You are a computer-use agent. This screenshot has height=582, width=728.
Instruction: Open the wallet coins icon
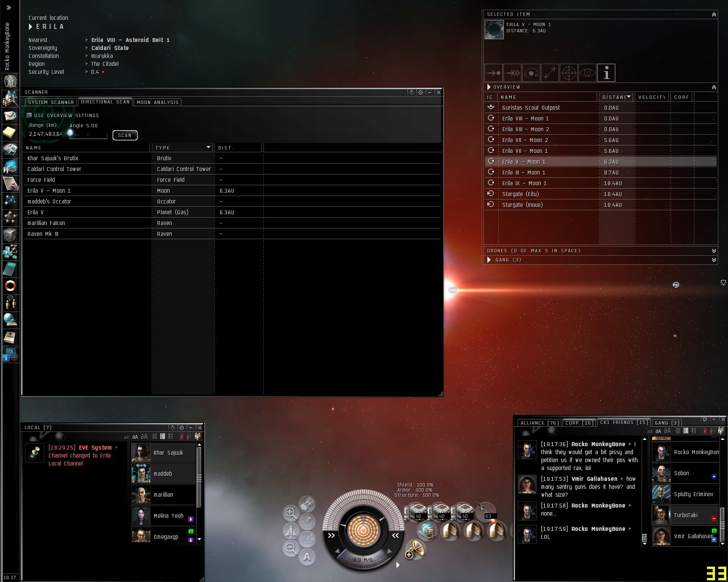10,251
